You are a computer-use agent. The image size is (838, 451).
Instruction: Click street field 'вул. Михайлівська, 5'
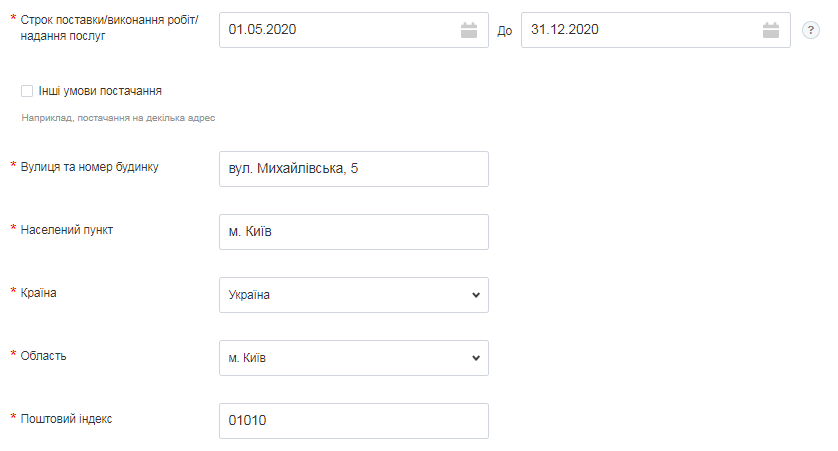(x=353, y=169)
